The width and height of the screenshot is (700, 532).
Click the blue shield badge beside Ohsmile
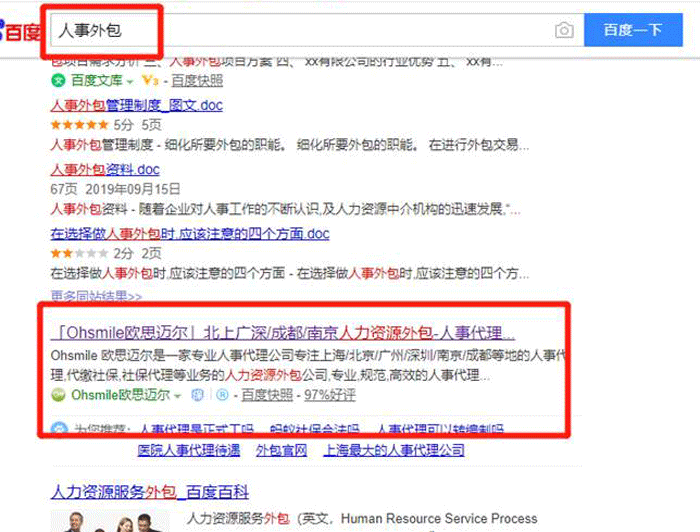(x=197, y=395)
